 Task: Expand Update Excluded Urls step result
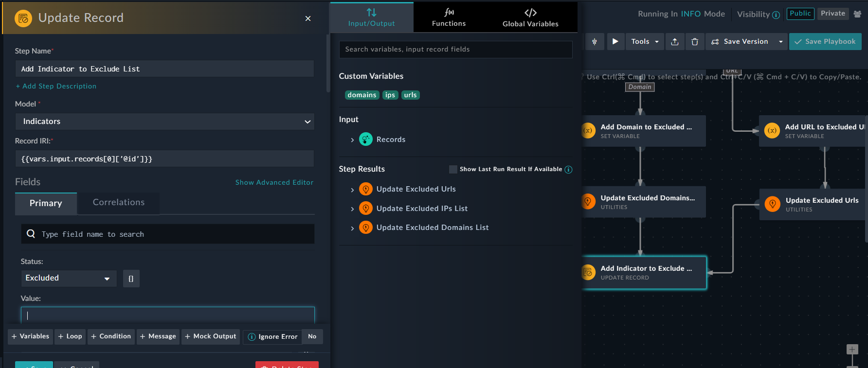click(352, 190)
